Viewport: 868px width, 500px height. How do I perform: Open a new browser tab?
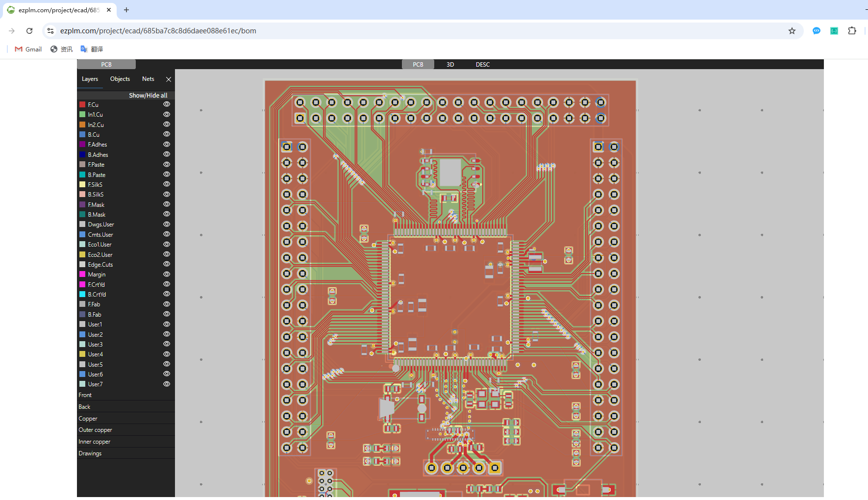(126, 10)
